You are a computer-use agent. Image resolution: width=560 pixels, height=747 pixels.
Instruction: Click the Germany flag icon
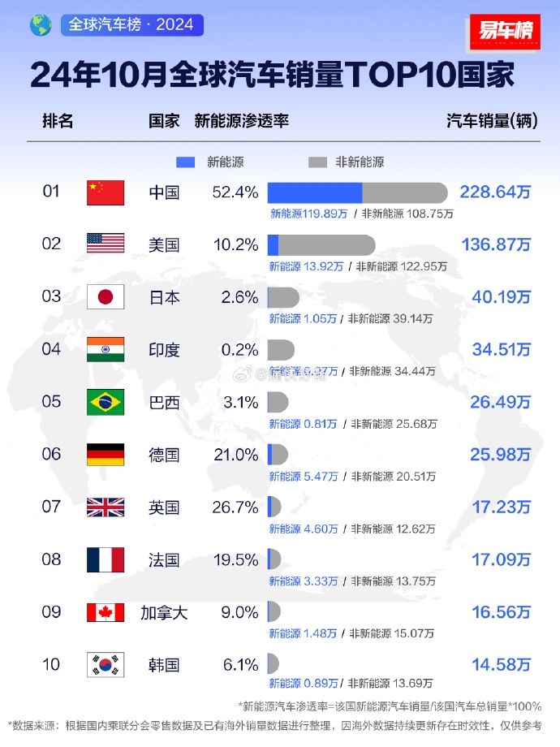click(x=106, y=455)
